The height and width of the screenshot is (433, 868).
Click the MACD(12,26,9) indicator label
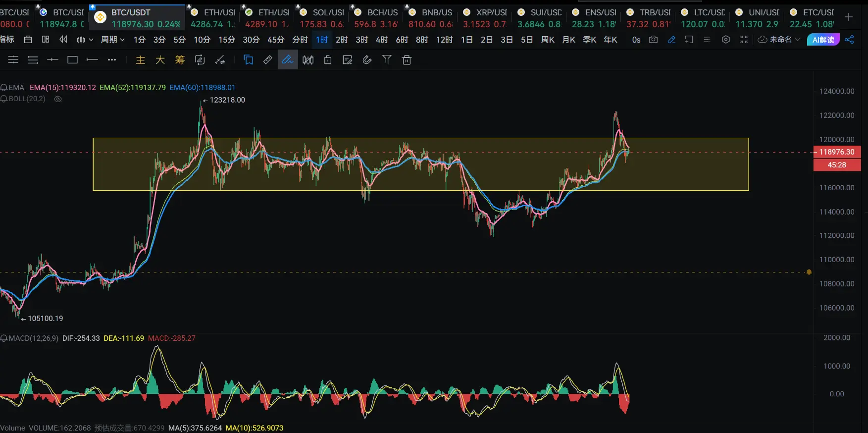[x=34, y=338]
